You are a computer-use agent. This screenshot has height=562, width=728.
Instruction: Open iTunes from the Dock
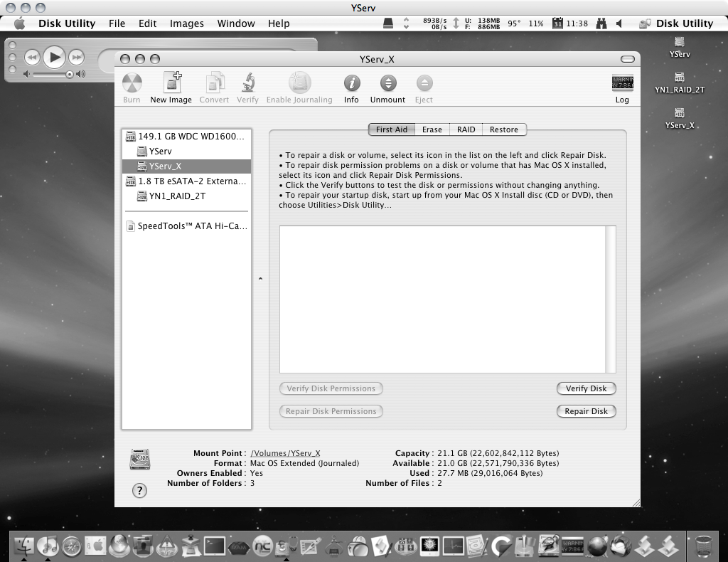pyautogui.click(x=48, y=545)
